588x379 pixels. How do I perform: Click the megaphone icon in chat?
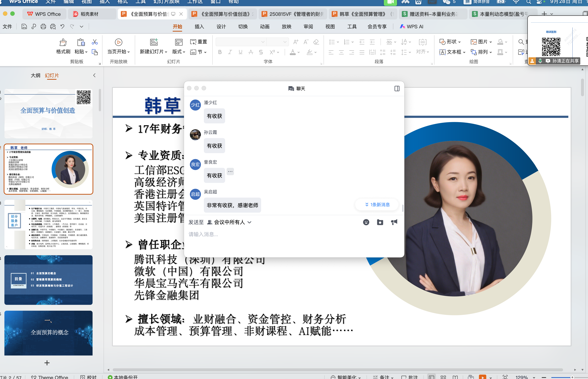(x=394, y=222)
